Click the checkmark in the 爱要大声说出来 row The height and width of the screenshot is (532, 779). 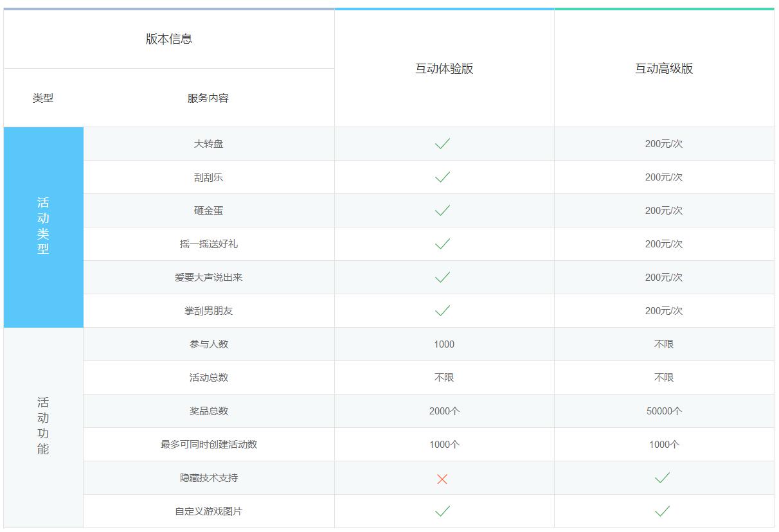(442, 278)
